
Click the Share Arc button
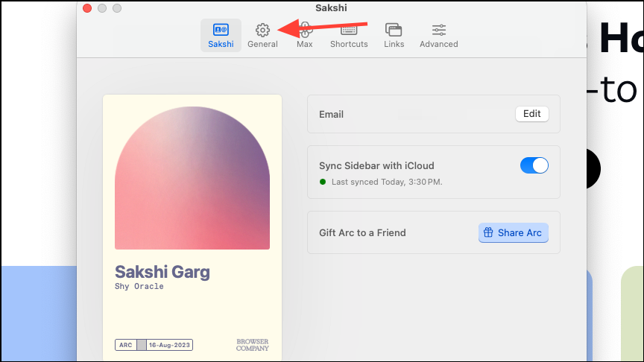coord(513,232)
